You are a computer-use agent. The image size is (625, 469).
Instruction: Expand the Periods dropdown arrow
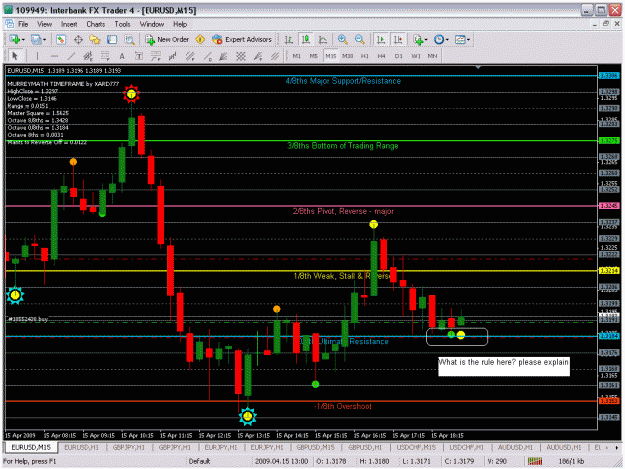(447, 39)
